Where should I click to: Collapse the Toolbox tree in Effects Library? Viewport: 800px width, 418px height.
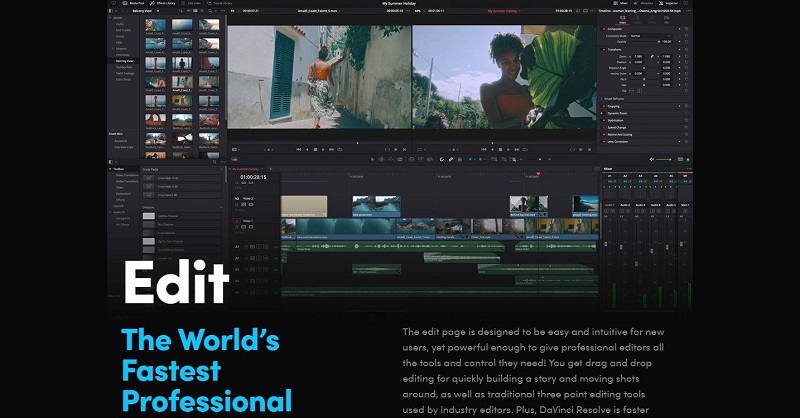point(111,169)
